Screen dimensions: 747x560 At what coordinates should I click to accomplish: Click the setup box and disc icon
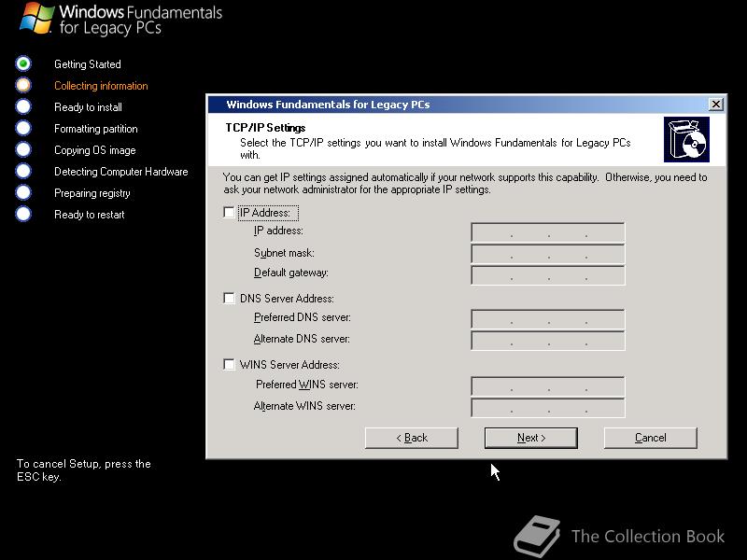686,140
